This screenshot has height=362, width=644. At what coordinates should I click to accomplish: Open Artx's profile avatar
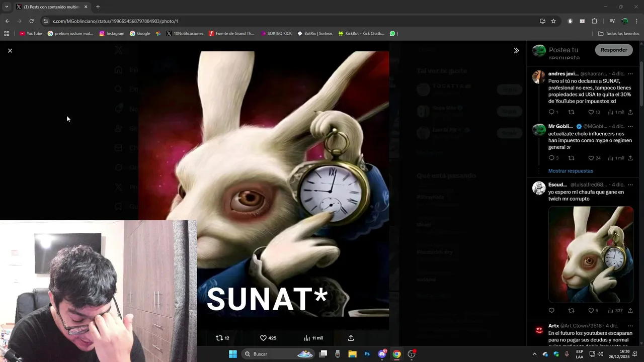click(539, 329)
